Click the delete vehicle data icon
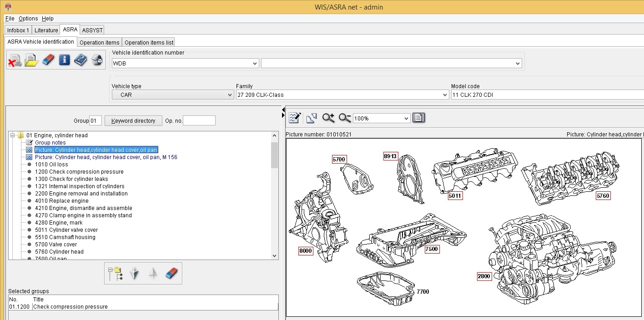The height and width of the screenshot is (320, 644). click(15, 60)
